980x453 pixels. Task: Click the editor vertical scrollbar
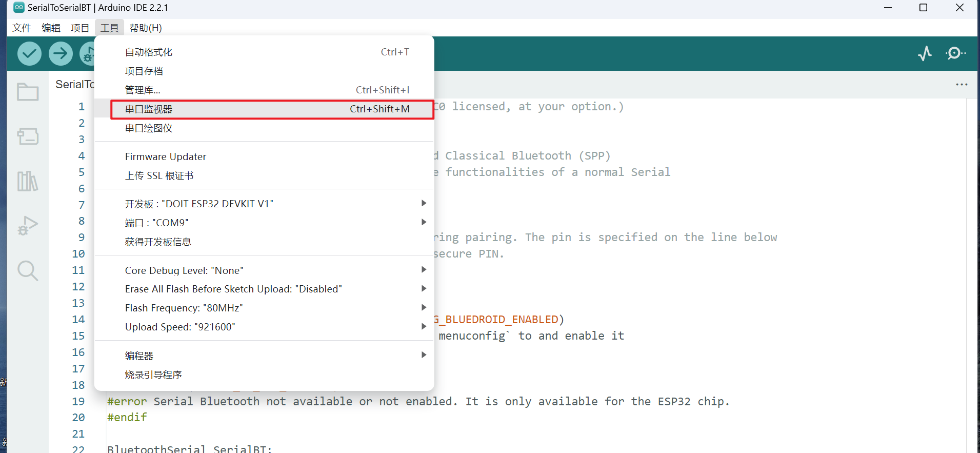point(972,275)
